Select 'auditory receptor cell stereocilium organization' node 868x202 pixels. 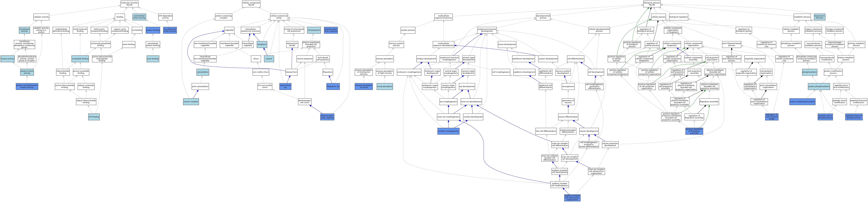click(x=572, y=198)
